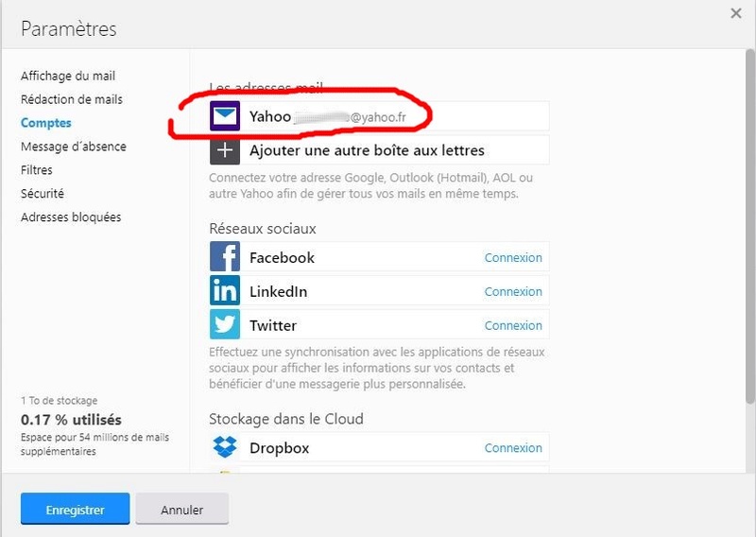
Task: Click the Dropbox logo icon
Action: [x=225, y=447]
